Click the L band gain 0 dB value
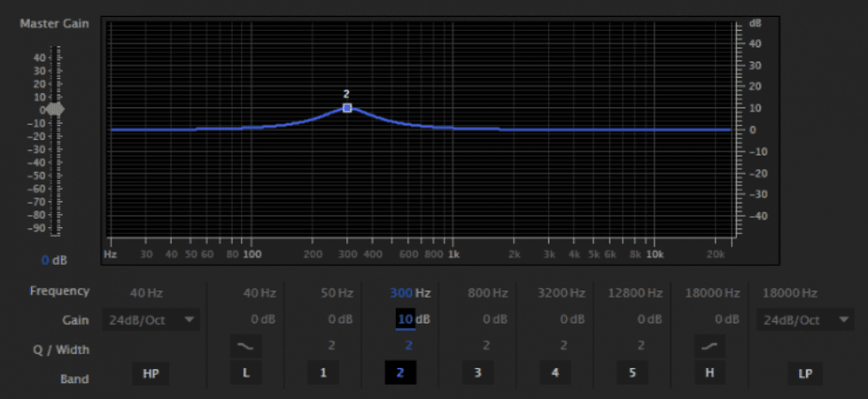868x399 pixels. coord(263,319)
